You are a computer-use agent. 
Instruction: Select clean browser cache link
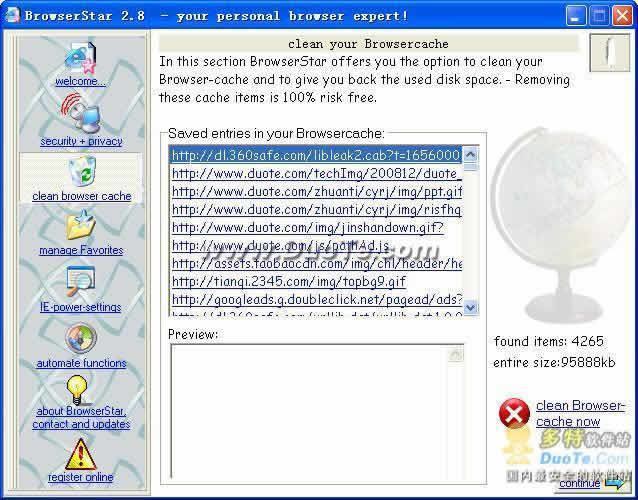[82, 196]
